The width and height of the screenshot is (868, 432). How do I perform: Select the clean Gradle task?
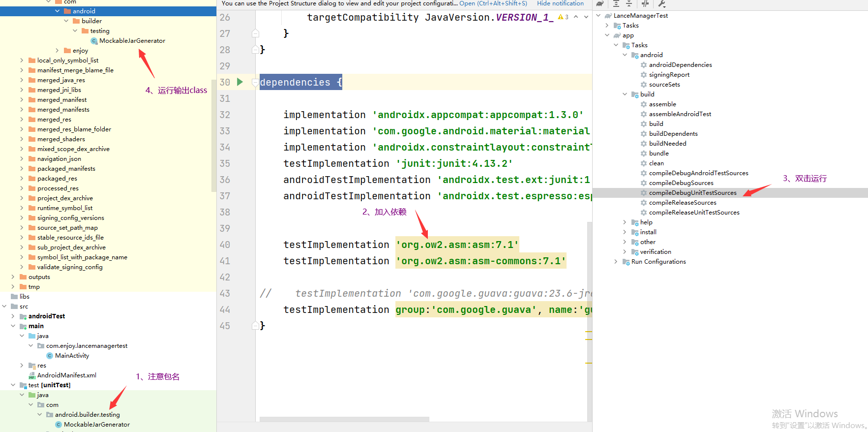656,163
